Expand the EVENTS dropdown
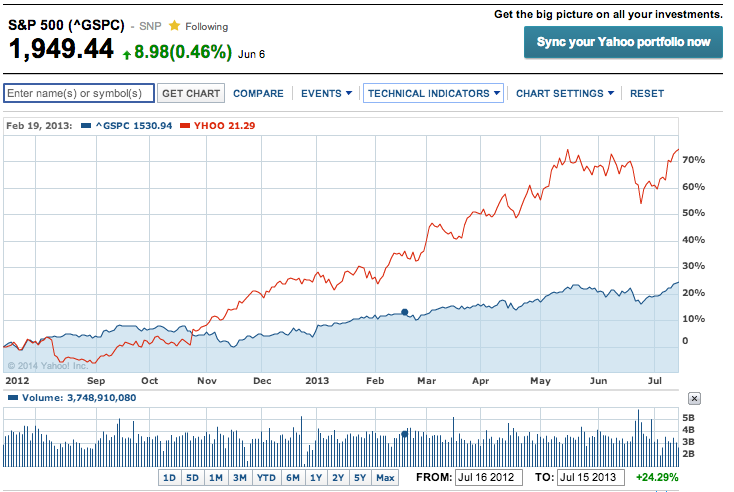Screen dimensions: 734x492 tap(326, 94)
